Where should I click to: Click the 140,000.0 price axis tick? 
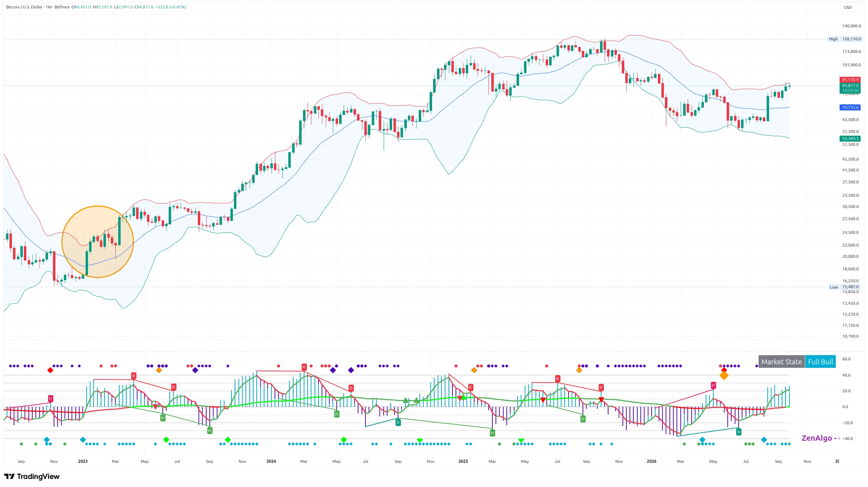point(851,26)
